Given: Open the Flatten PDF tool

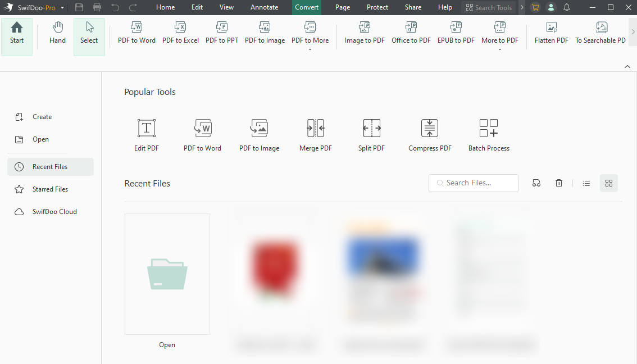Looking at the screenshot, I should (x=551, y=34).
